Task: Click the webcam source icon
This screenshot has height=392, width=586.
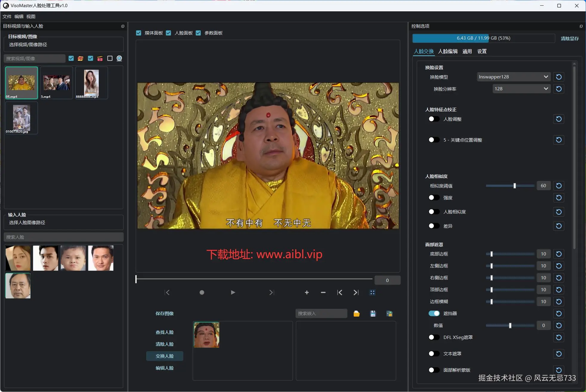Action: (x=119, y=58)
